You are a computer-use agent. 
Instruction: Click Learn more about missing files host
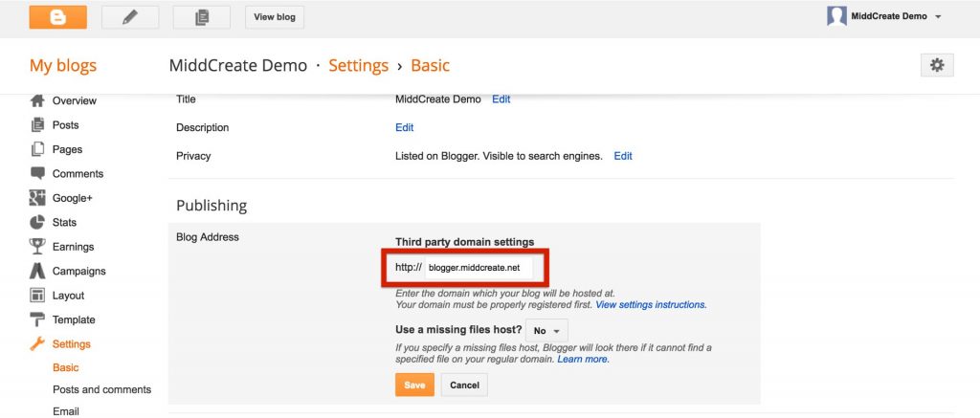pyautogui.click(x=583, y=360)
